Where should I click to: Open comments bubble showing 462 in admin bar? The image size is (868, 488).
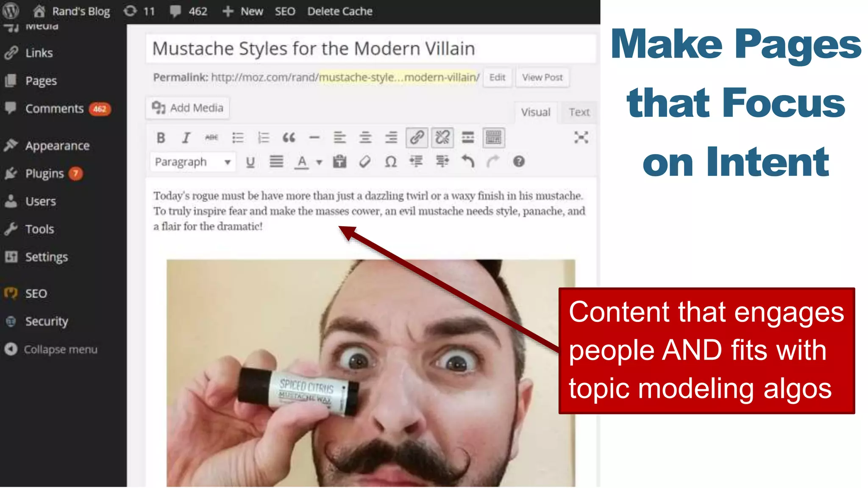(x=189, y=11)
